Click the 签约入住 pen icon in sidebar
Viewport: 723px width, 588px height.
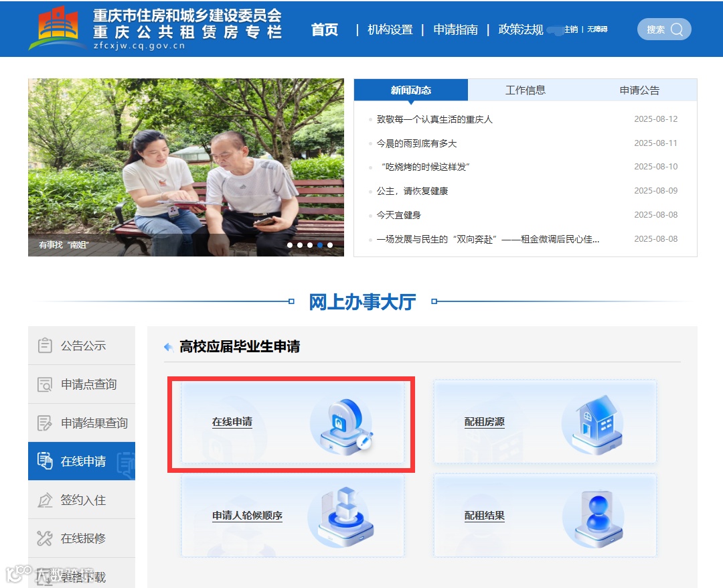click(x=45, y=500)
